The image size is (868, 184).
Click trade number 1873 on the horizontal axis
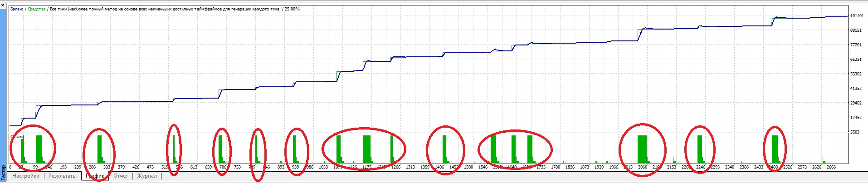click(x=585, y=167)
